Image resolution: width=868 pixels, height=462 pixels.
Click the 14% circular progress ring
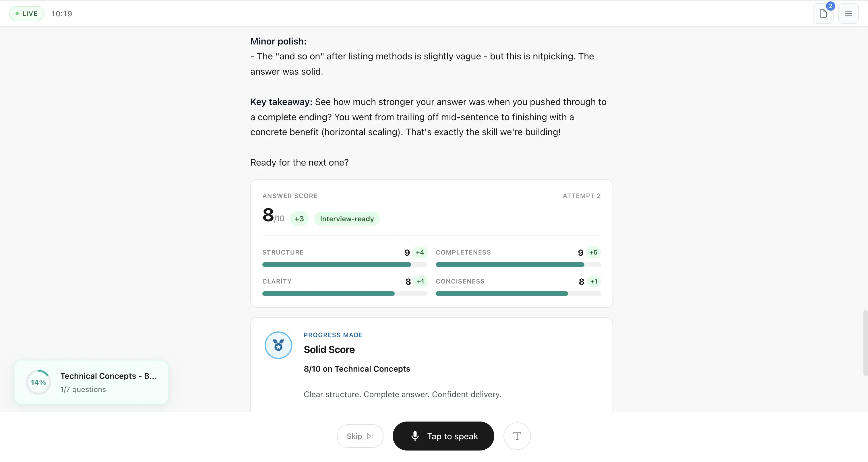[x=38, y=382]
